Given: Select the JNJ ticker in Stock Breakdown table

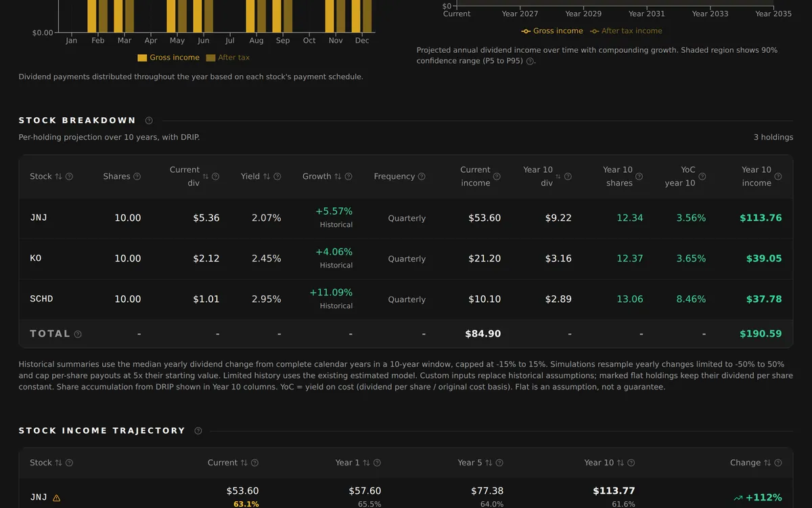Looking at the screenshot, I should [39, 218].
